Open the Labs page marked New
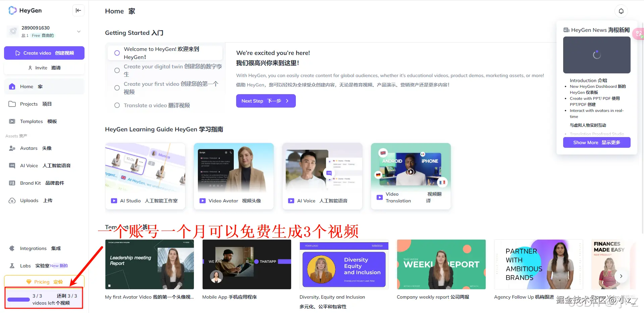Viewport: 644px width, 313px height. tap(25, 265)
